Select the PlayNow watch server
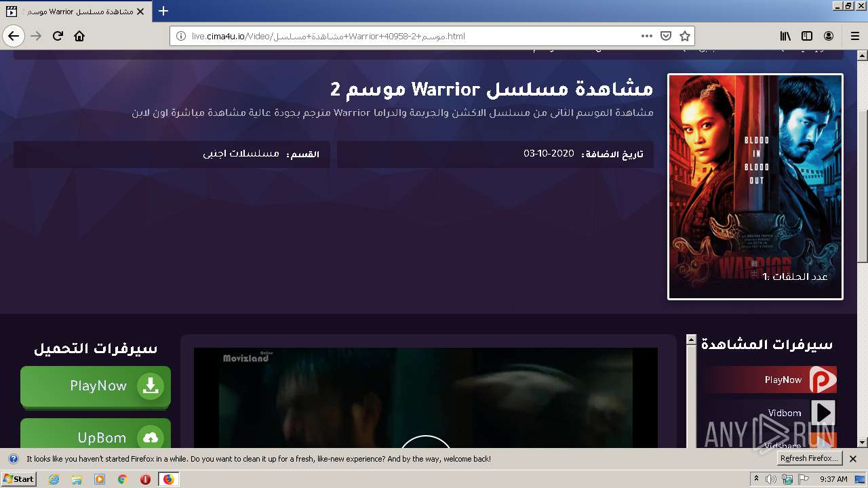Image resolution: width=868 pixels, height=488 pixels. (768, 380)
